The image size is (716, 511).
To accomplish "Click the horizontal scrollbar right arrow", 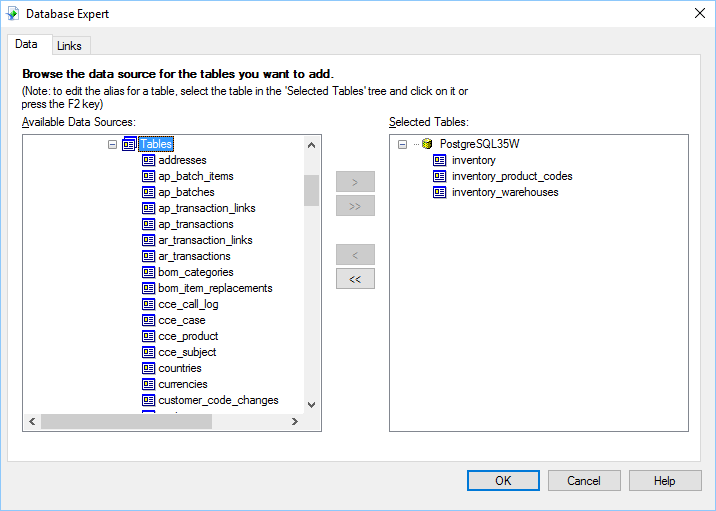I will (x=294, y=422).
